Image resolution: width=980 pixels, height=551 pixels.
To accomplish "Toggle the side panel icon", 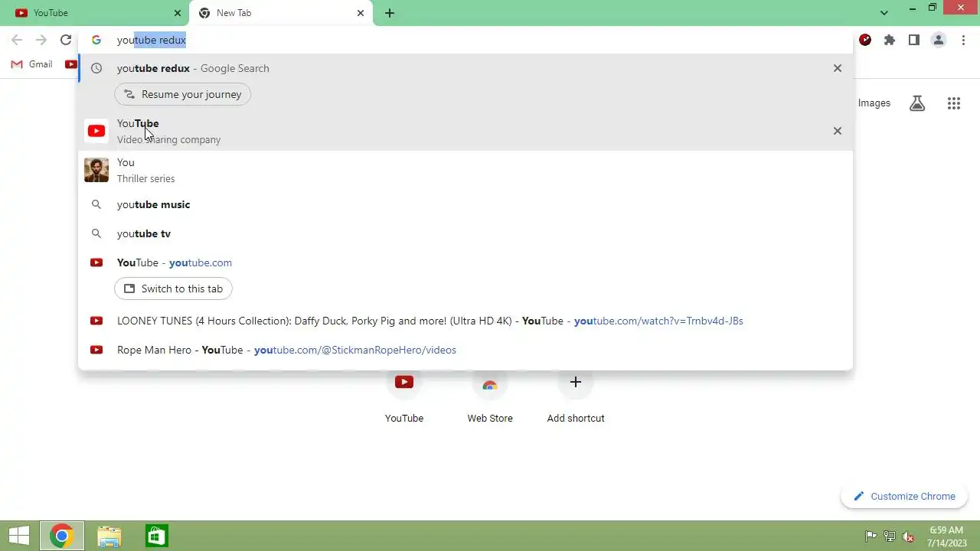I will pos(914,40).
